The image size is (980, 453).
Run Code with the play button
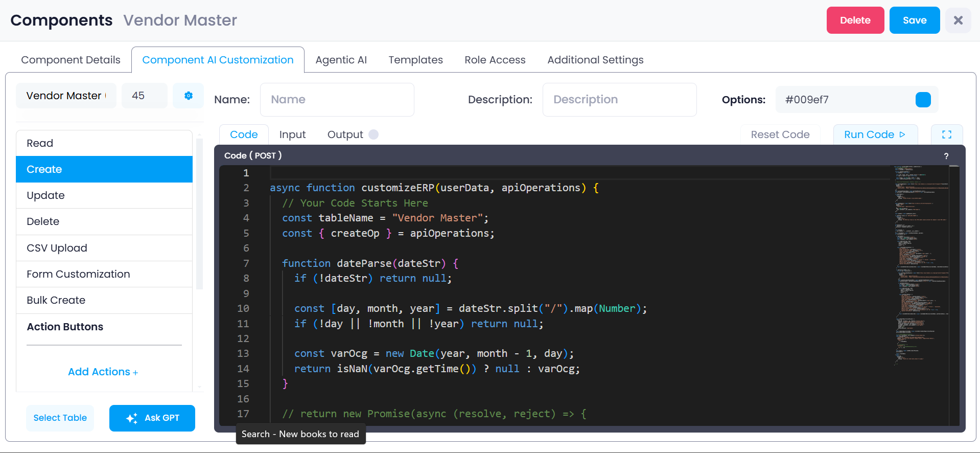point(875,134)
